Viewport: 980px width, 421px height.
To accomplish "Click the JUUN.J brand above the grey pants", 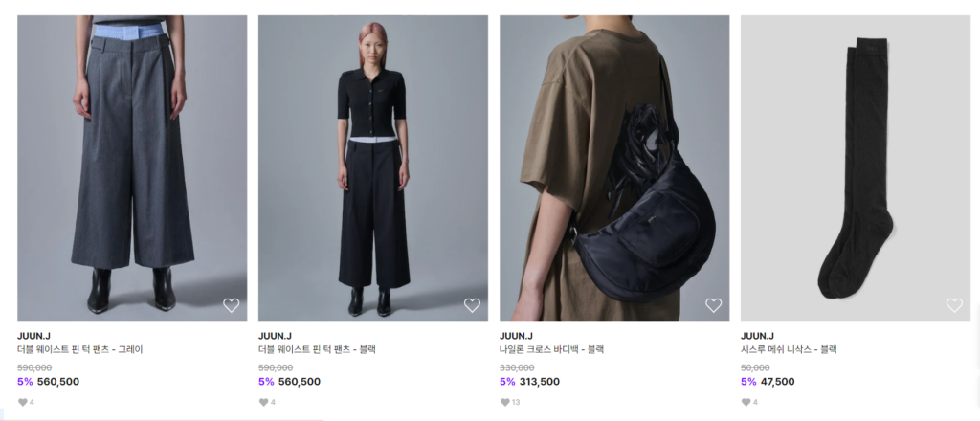I will pyautogui.click(x=33, y=336).
